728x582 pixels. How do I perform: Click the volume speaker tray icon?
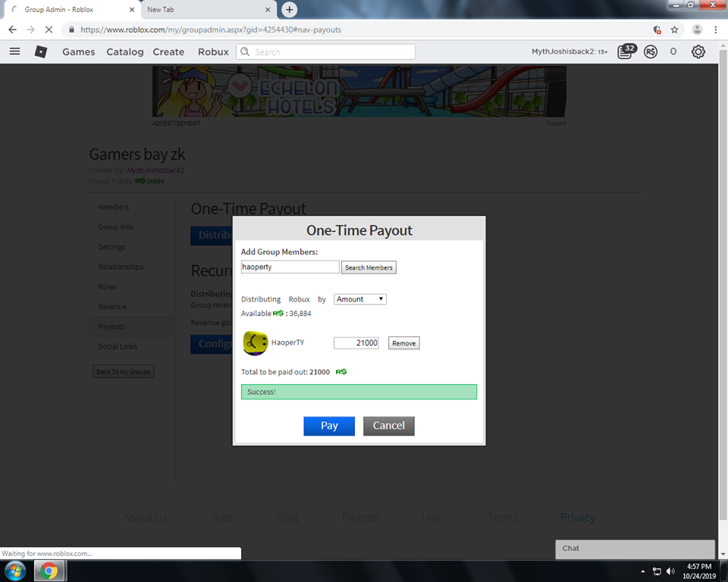[x=670, y=571]
